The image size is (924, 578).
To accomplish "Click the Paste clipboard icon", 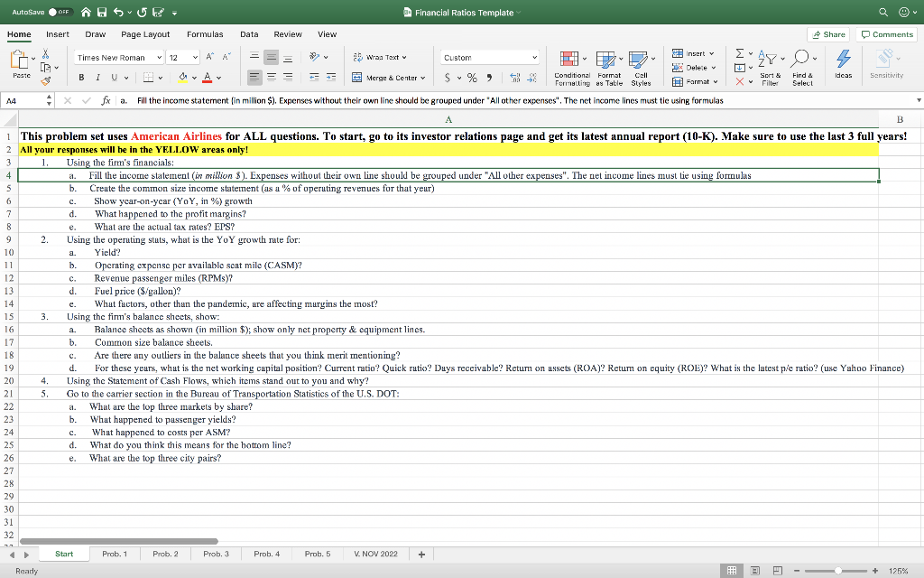I will pyautogui.click(x=20, y=60).
